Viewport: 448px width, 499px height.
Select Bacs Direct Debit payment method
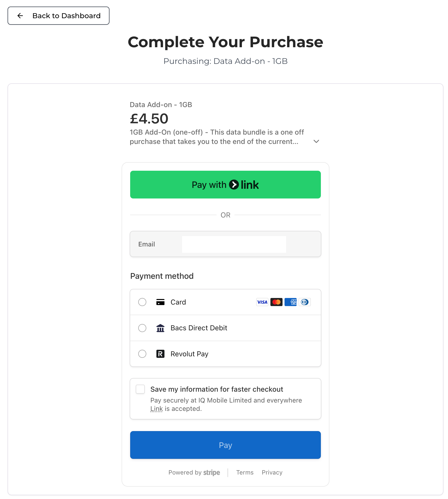click(x=142, y=328)
